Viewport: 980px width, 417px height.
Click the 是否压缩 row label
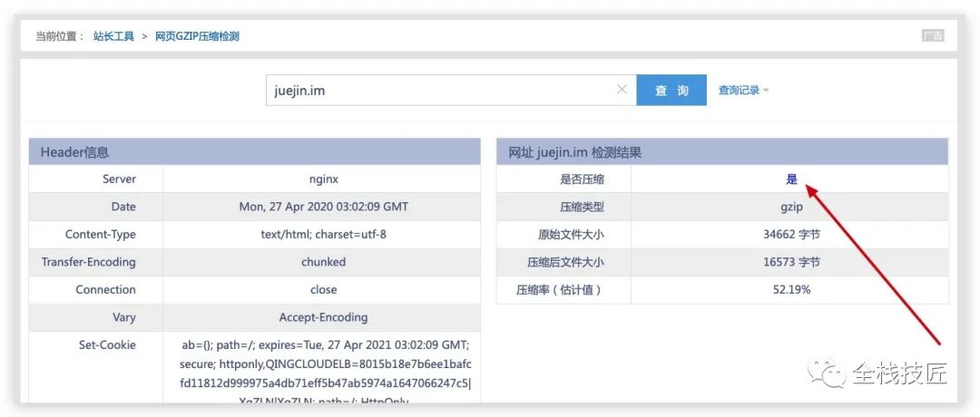coord(583,179)
